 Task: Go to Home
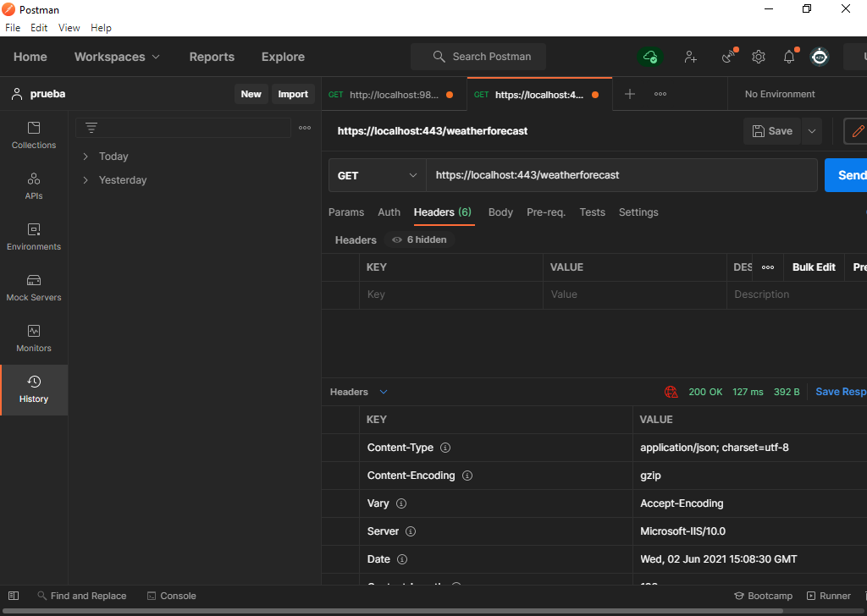tap(30, 57)
